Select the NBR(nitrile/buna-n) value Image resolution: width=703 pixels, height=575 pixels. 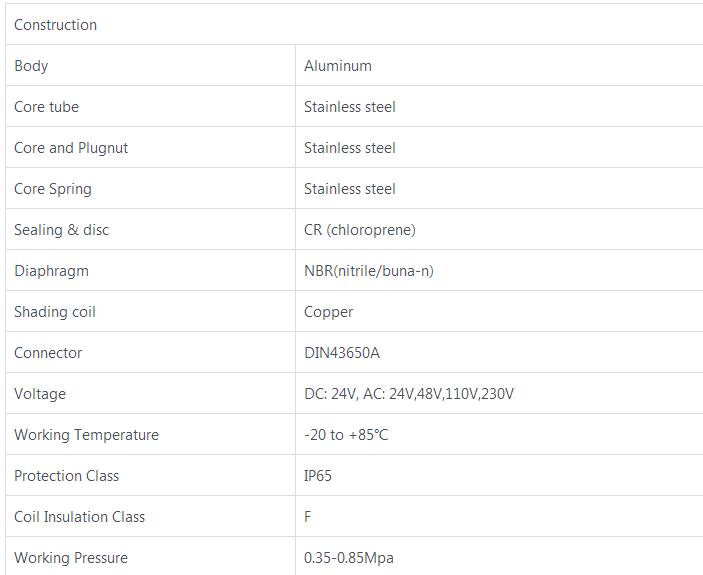369,271
